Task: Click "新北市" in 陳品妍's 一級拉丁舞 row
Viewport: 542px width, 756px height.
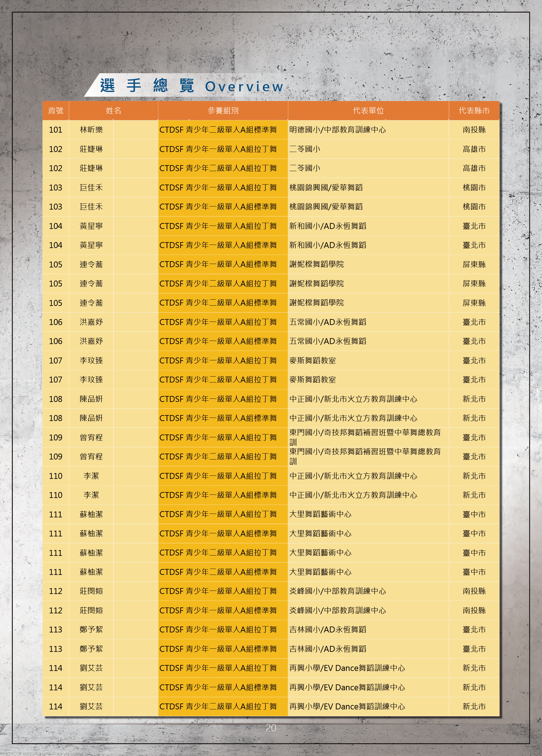Action: point(474,399)
